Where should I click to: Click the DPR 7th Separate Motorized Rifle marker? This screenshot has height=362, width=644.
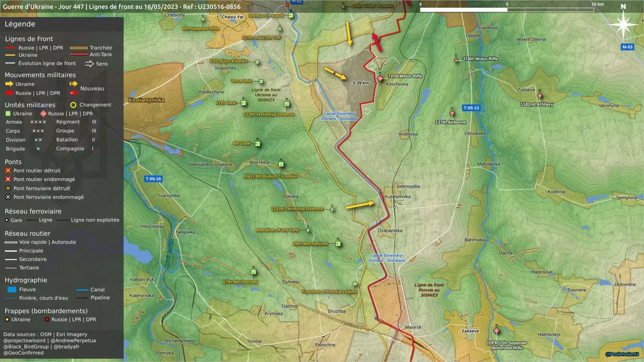click(x=496, y=331)
